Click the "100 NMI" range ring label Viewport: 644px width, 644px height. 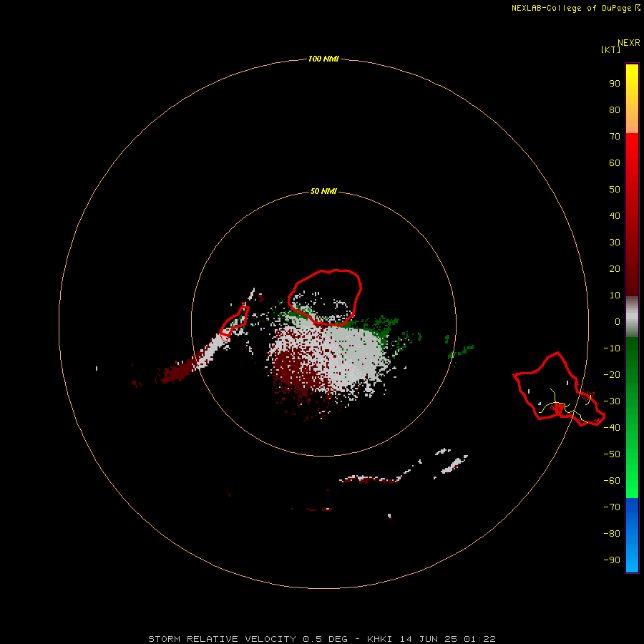pos(323,59)
